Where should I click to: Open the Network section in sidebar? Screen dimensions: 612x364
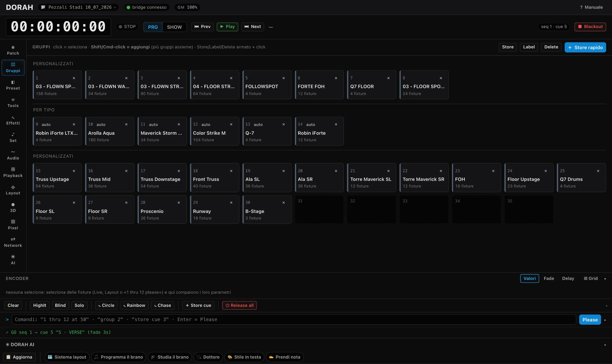point(13,242)
